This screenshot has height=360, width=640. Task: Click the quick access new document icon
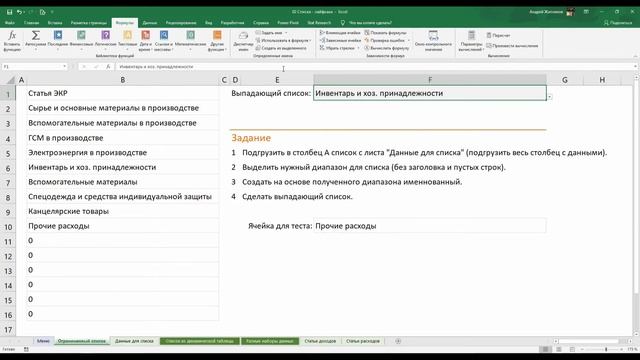click(42, 12)
